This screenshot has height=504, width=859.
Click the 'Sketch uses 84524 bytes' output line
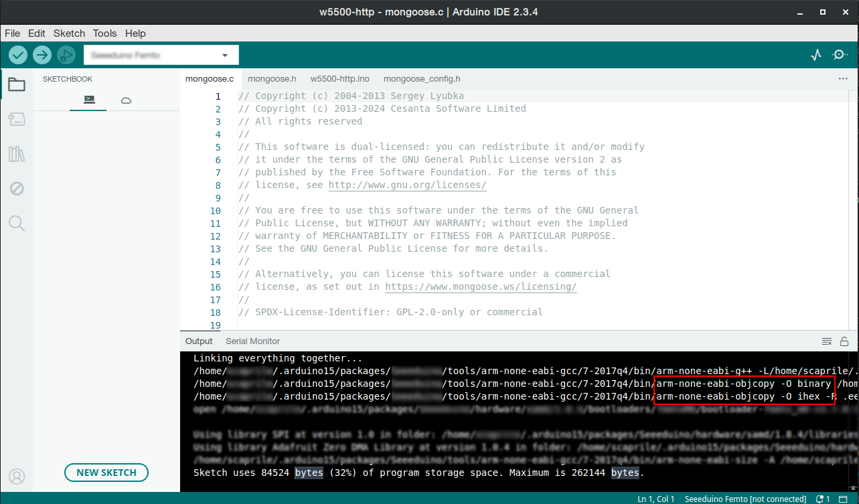(x=418, y=473)
